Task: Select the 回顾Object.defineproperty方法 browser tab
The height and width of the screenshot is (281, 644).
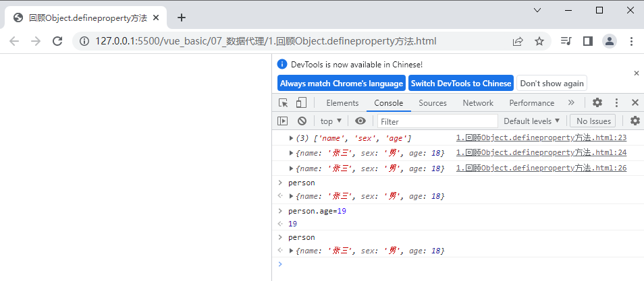Action: coord(86,18)
